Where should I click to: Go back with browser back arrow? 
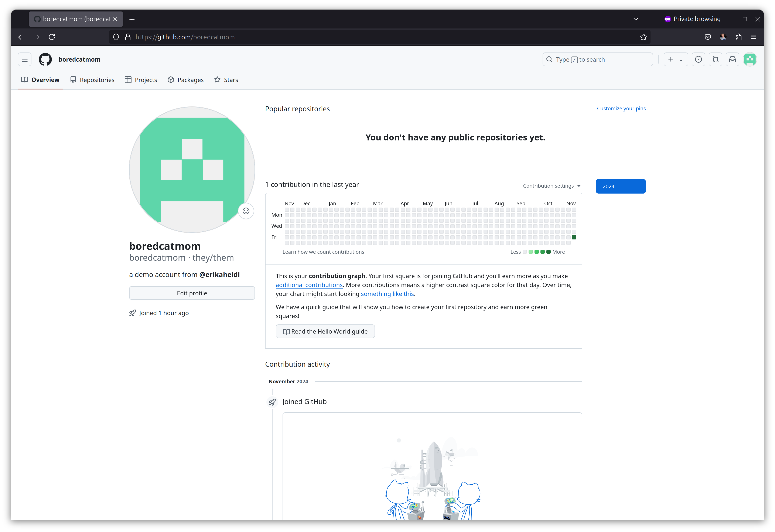coord(21,37)
